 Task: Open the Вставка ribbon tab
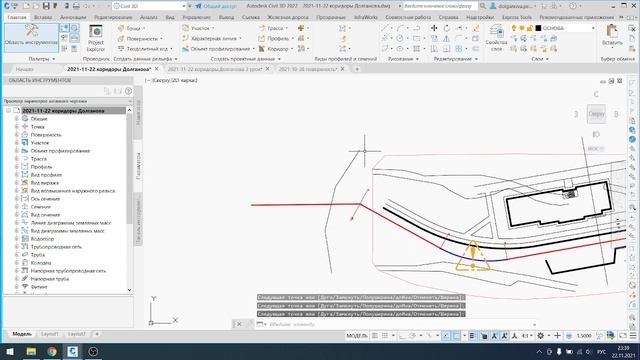(43, 17)
